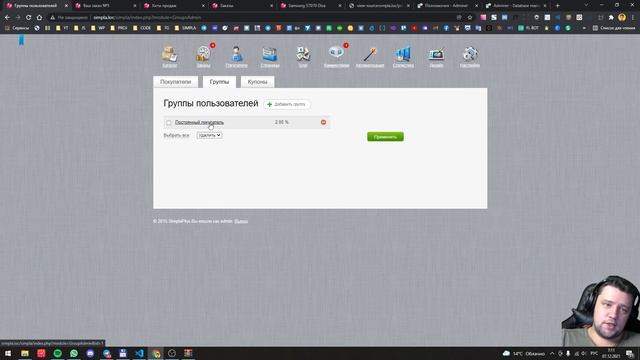
Task: Open the Automation magic wand icon
Action: click(370, 54)
